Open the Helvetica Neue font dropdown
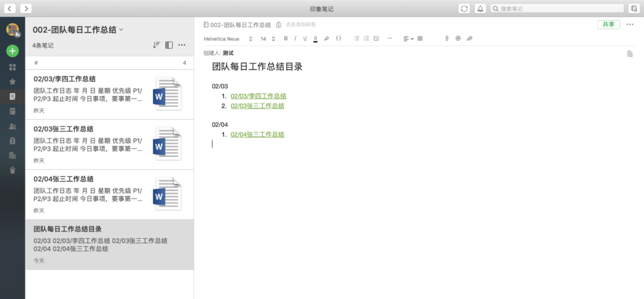 pos(228,38)
